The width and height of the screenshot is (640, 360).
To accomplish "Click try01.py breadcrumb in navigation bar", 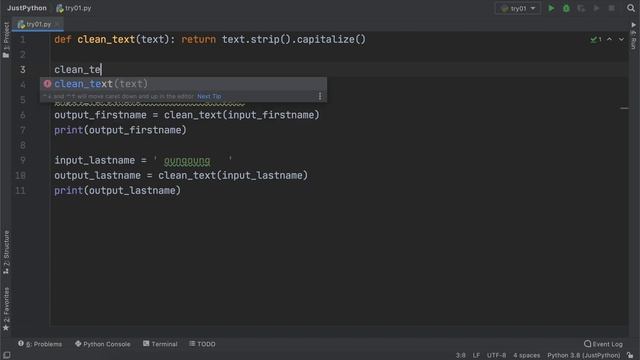I will pyautogui.click(x=74, y=8).
